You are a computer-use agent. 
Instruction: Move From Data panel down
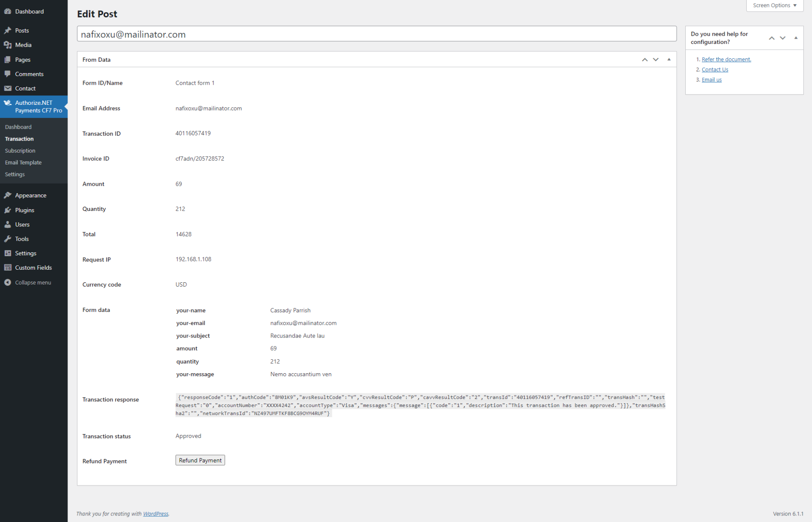[x=656, y=60]
